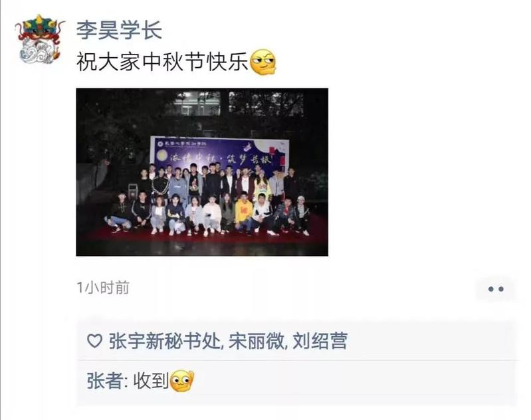Click the lit building windows in photo
Image resolution: width=531 pixels, height=420 pixels.
[x=239, y=103]
